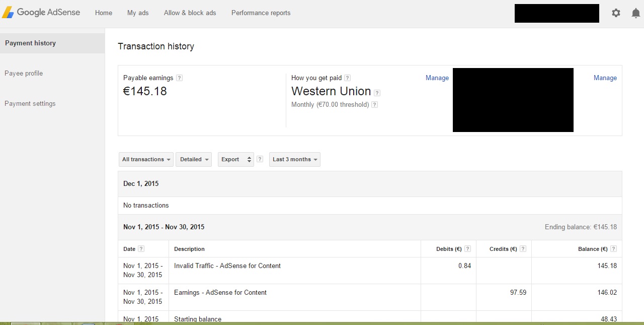Click Invalid Traffic - AdSense for Content row
The width and height of the screenshot is (644, 325).
[x=370, y=271]
